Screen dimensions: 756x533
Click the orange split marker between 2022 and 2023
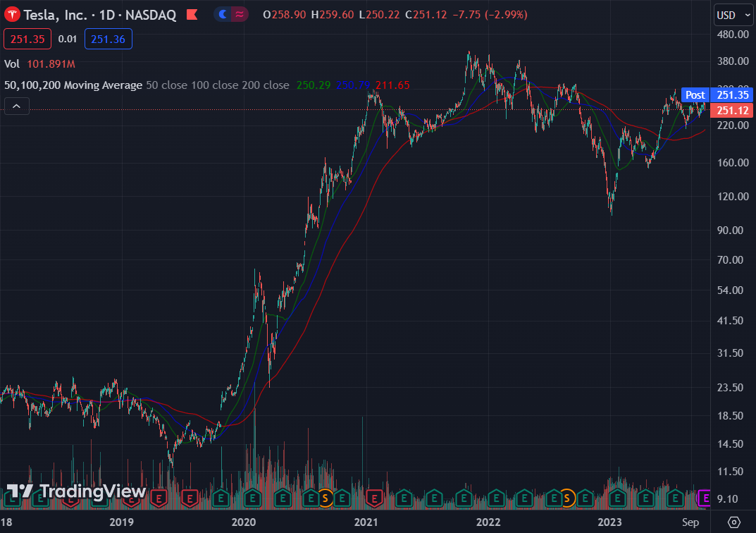[567, 498]
